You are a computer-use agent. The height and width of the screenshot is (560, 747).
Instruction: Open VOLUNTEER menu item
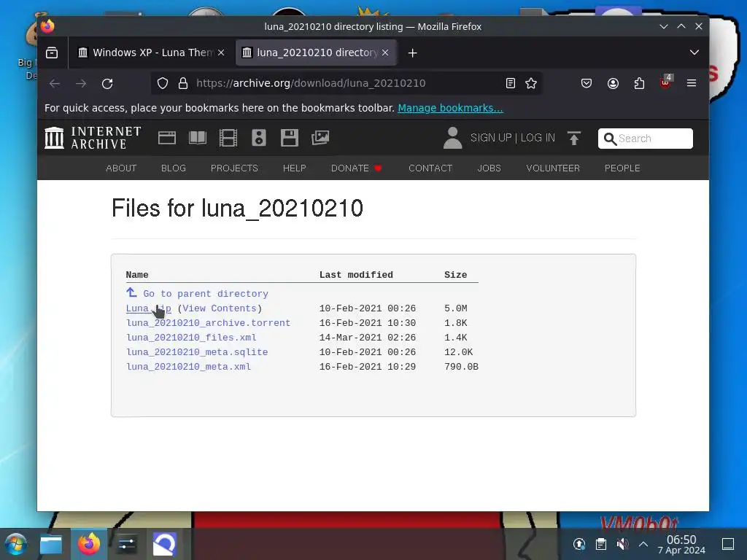tap(553, 168)
